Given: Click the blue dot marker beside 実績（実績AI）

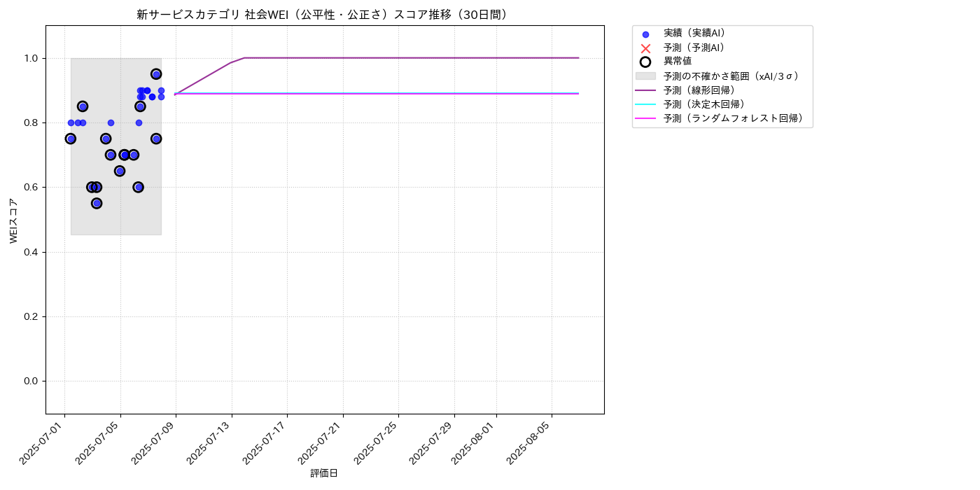Looking at the screenshot, I should [645, 34].
